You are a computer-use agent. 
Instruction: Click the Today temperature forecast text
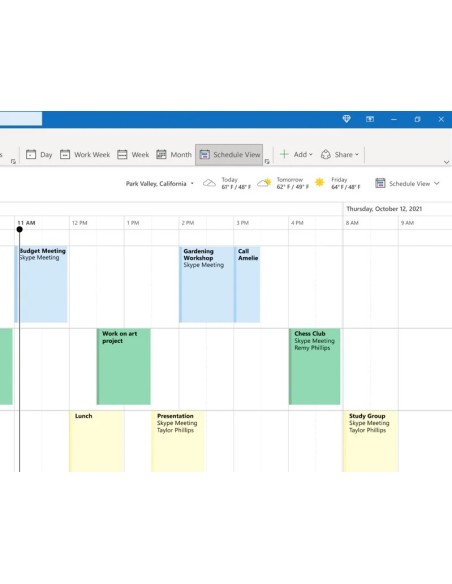236,187
